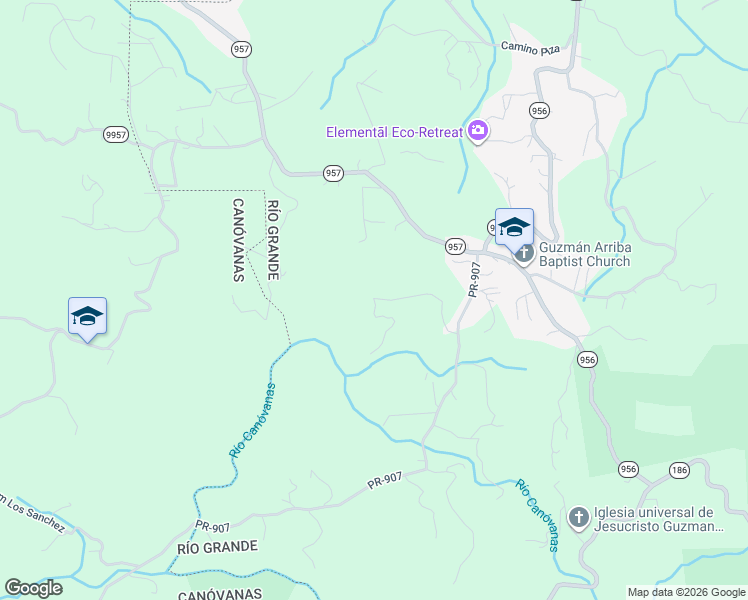This screenshot has width=748, height=600.
Task: Click the route 957 shield left of PR-907
Action: [x=455, y=247]
